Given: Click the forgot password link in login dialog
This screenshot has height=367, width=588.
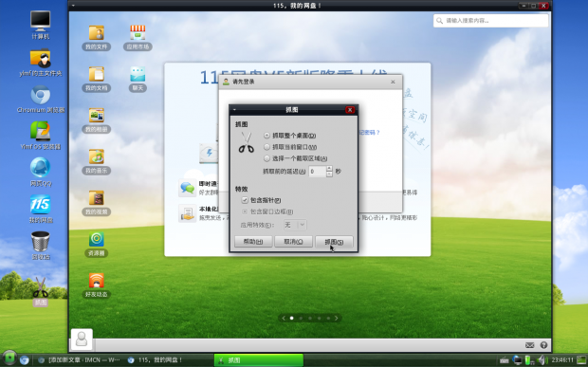Looking at the screenshot, I should [x=369, y=133].
